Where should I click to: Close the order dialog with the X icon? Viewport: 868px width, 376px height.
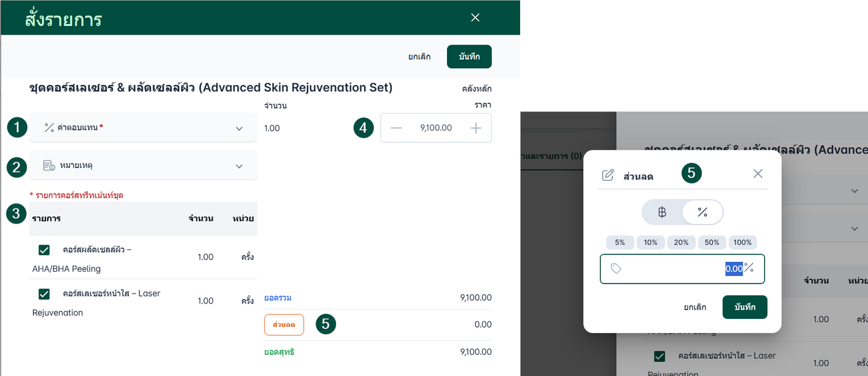(x=476, y=17)
